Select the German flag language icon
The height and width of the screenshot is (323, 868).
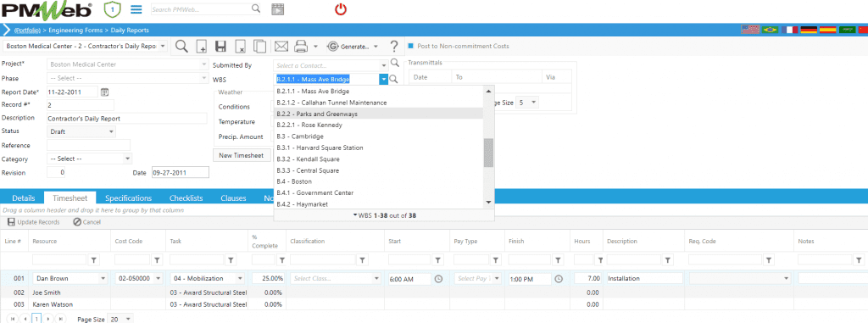(x=808, y=30)
